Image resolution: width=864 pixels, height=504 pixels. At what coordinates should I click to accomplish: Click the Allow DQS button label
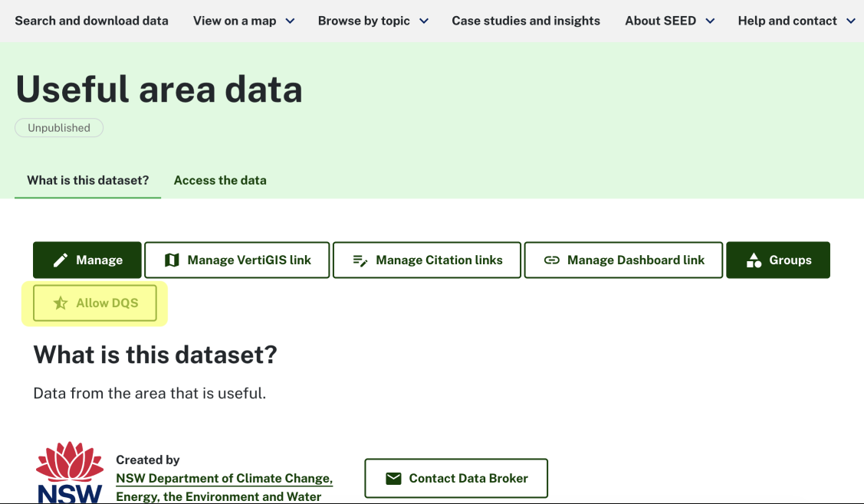[x=107, y=303]
